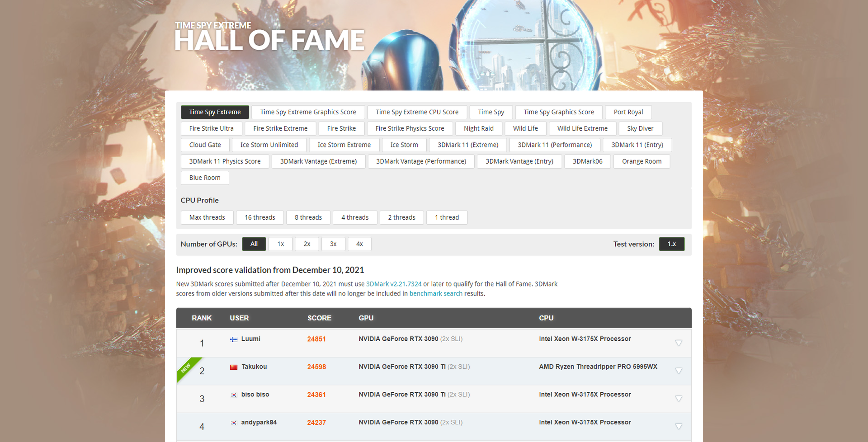The width and height of the screenshot is (868, 442).
Task: Choose 1 thread CPU Profile
Action: coord(447,217)
